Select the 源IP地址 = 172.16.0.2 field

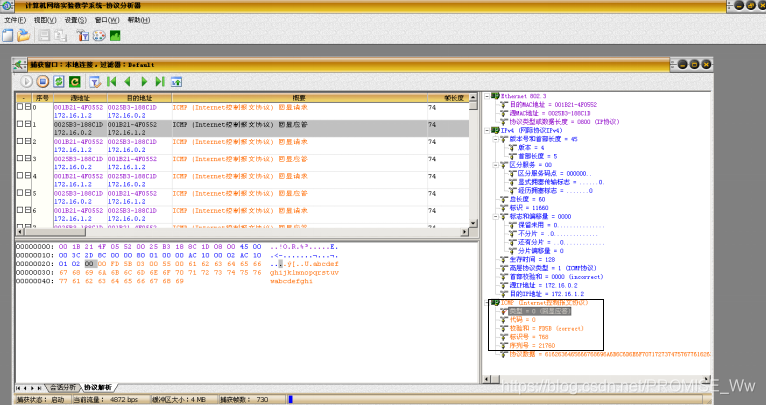point(543,285)
